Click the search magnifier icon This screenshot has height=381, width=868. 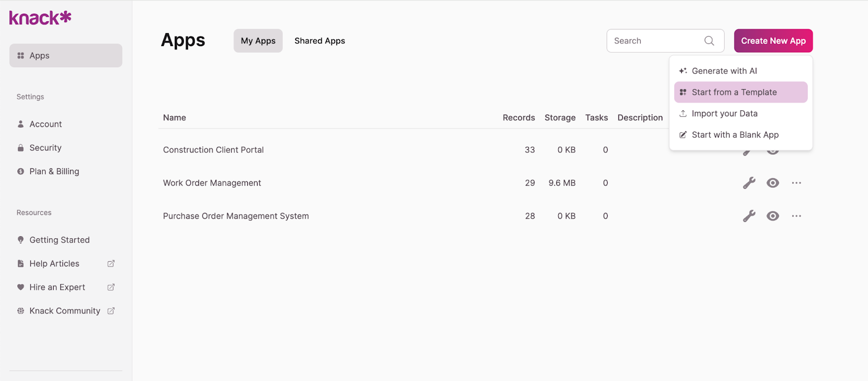point(709,41)
